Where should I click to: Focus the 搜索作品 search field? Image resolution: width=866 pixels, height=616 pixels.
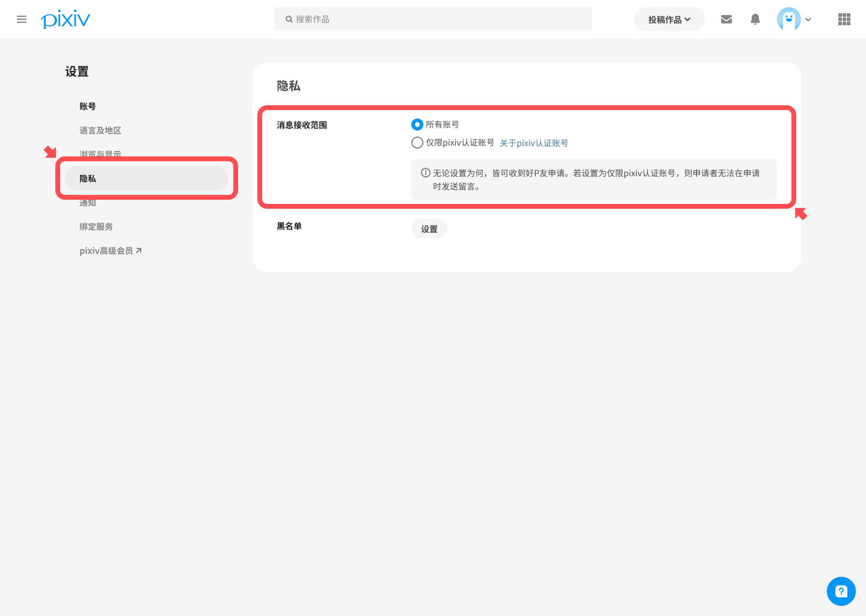coord(433,19)
